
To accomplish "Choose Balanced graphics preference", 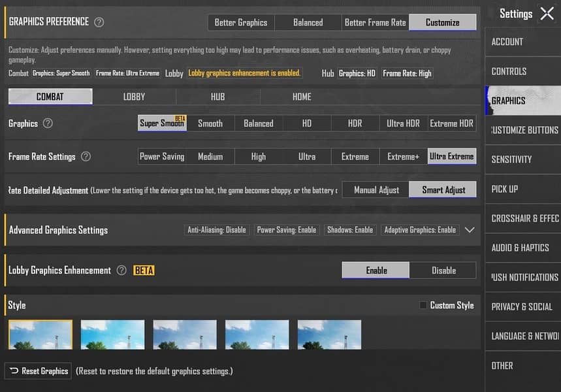I will 308,23.
